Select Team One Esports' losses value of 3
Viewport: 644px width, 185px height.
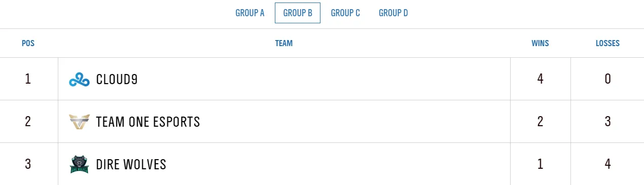point(607,122)
